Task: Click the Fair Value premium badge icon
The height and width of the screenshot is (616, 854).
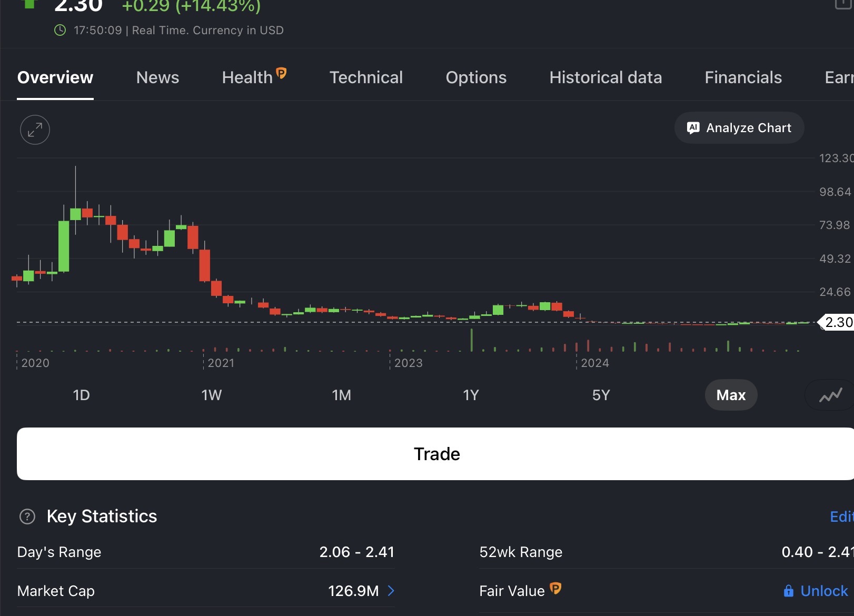Action: click(x=555, y=588)
